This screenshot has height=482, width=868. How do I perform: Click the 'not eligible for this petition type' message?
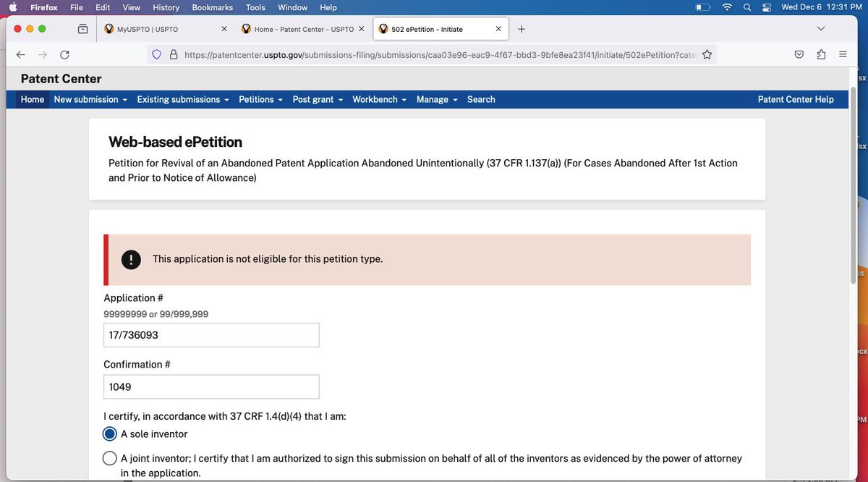tap(268, 259)
